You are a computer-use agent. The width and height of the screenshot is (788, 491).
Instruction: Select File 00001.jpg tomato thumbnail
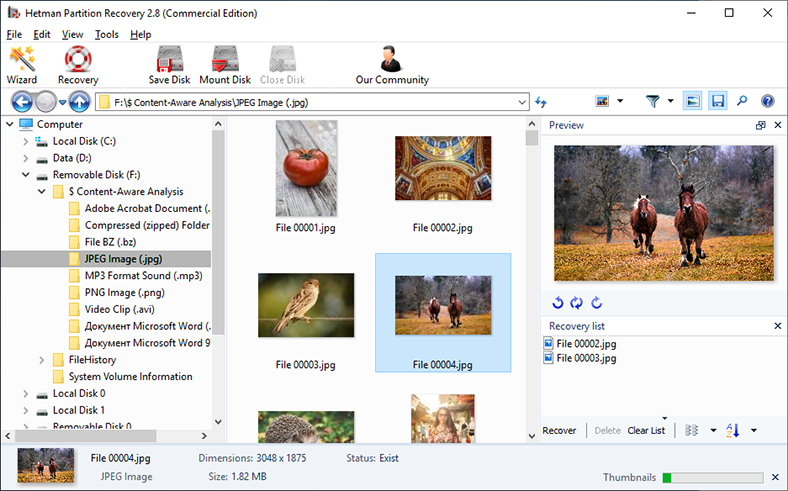tap(306, 168)
